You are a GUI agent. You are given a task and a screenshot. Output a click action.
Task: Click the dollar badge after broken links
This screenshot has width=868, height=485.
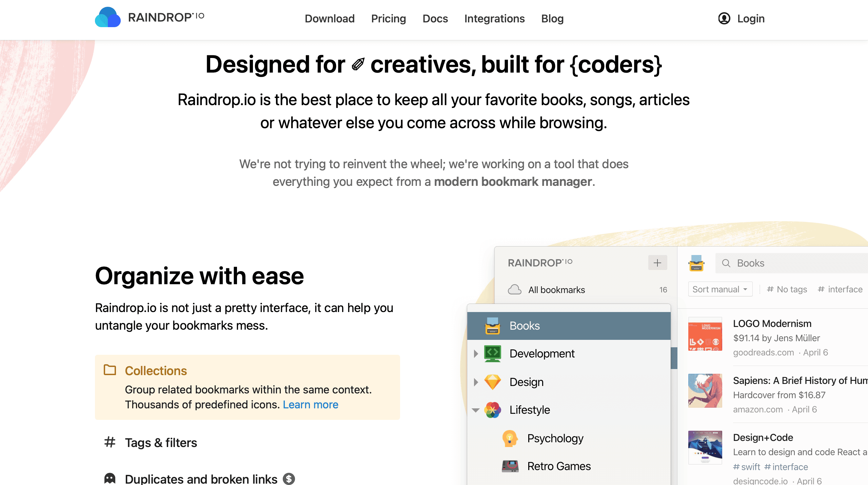pos(289,479)
